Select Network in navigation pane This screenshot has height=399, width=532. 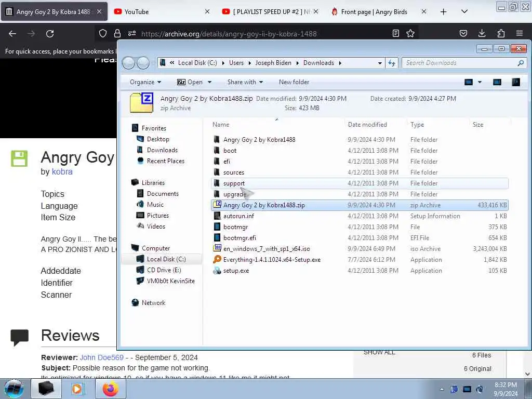click(x=153, y=303)
